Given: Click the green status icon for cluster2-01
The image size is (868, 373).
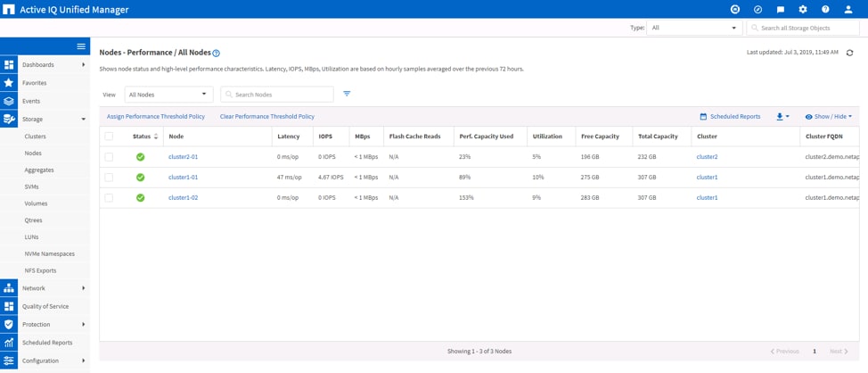Looking at the screenshot, I should pos(141,157).
